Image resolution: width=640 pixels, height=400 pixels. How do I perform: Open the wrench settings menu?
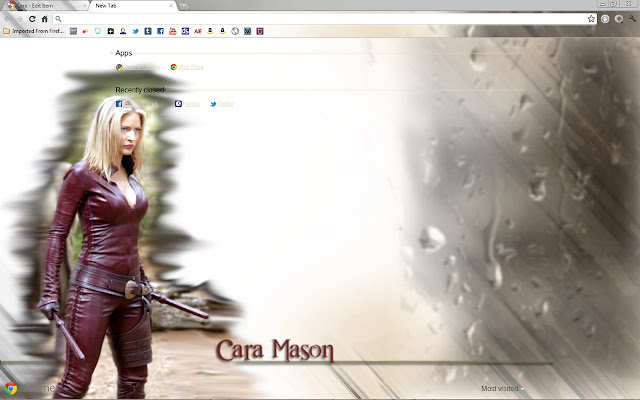click(x=632, y=19)
